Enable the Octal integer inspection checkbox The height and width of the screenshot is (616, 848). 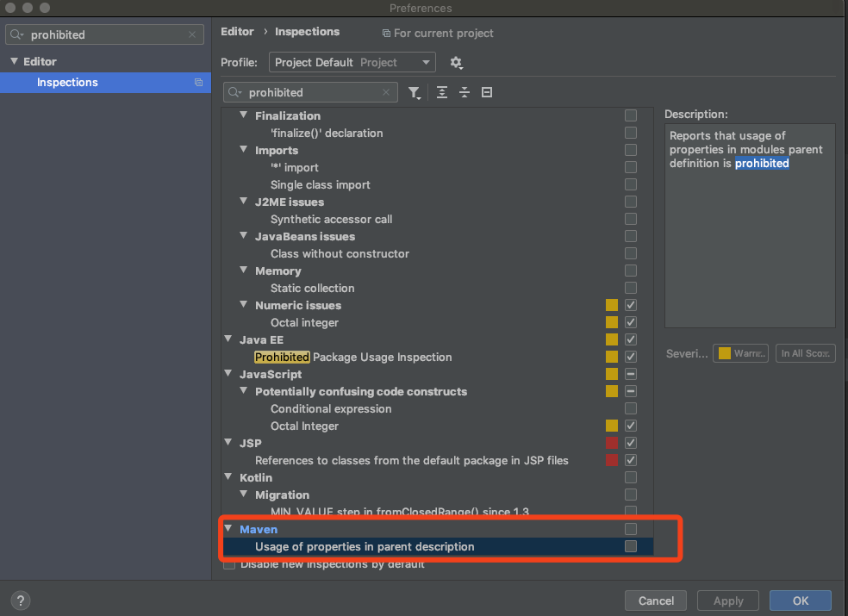click(x=630, y=322)
